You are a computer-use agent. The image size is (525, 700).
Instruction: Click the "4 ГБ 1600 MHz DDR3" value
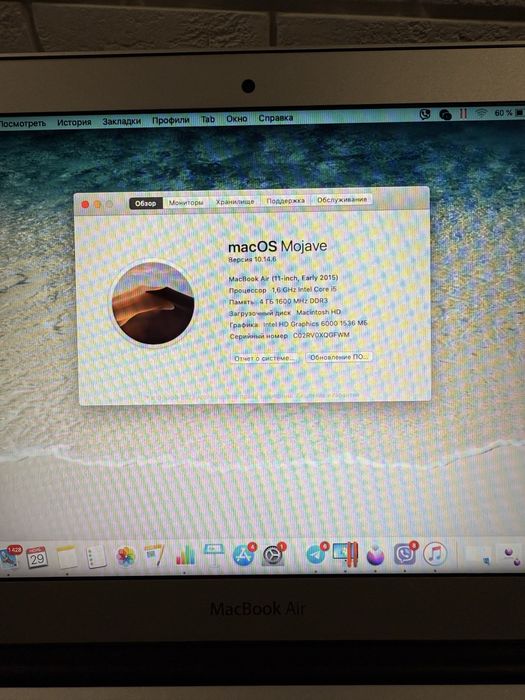(293, 301)
